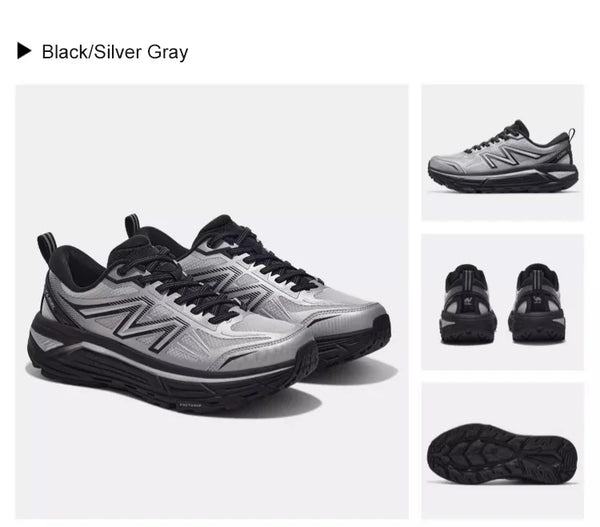This screenshot has width=600, height=527.
Task: View the side-profile shoe thumbnail
Action: [503, 152]
